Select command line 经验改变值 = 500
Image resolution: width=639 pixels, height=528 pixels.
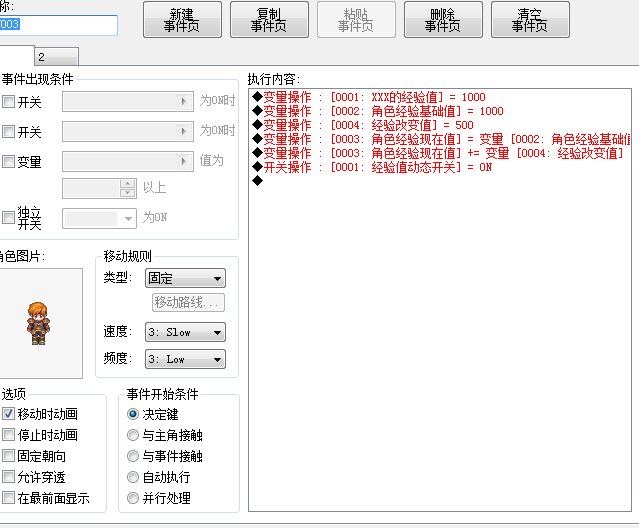[363, 125]
